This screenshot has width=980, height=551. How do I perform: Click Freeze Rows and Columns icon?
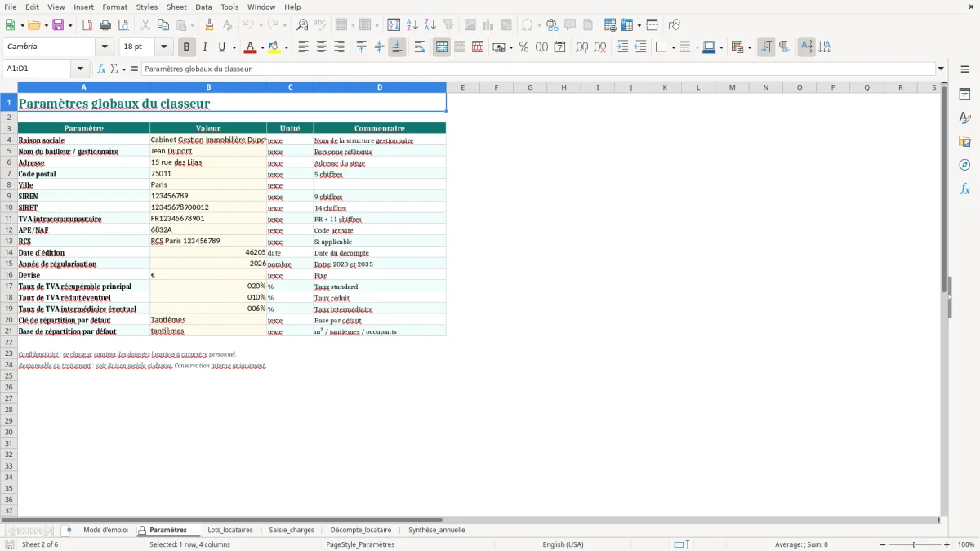click(627, 25)
